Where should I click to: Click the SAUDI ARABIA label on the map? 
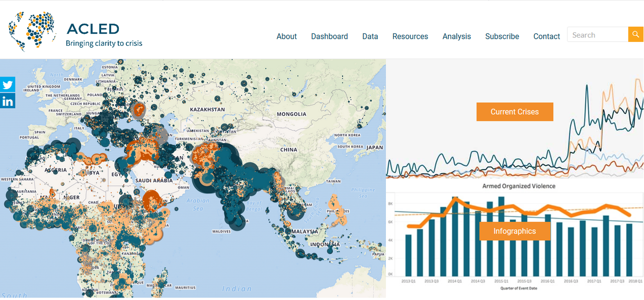coord(154,180)
